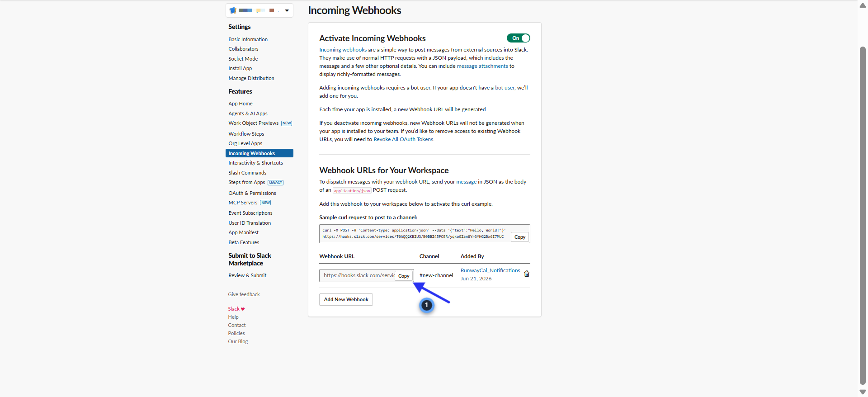Open Interactivity & Shortcuts
This screenshot has height=397, width=868.
[x=255, y=163]
